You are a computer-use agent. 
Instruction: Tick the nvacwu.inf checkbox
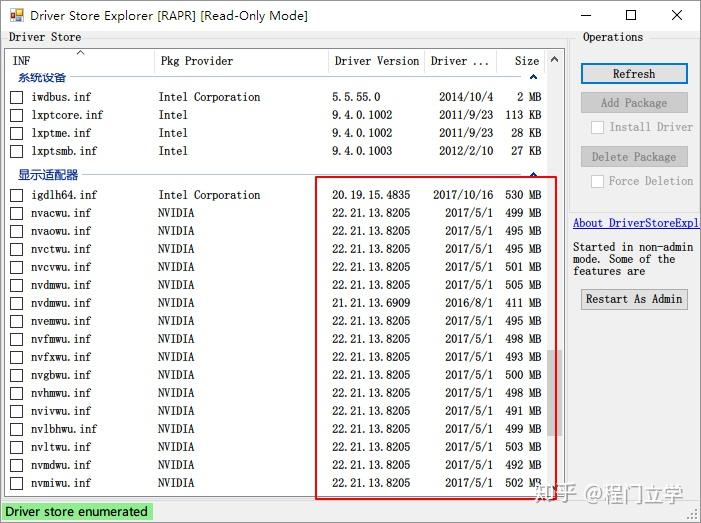pyautogui.click(x=17, y=213)
